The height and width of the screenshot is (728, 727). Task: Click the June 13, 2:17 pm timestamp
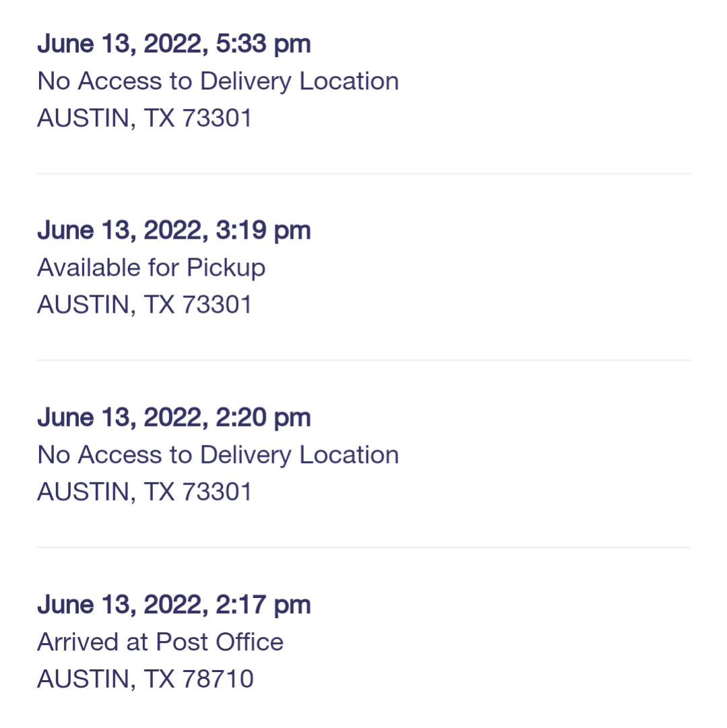pos(174,605)
